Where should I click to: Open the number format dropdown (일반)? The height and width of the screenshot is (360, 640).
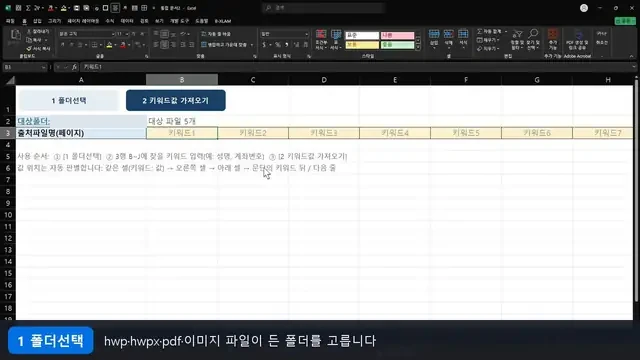coord(307,34)
